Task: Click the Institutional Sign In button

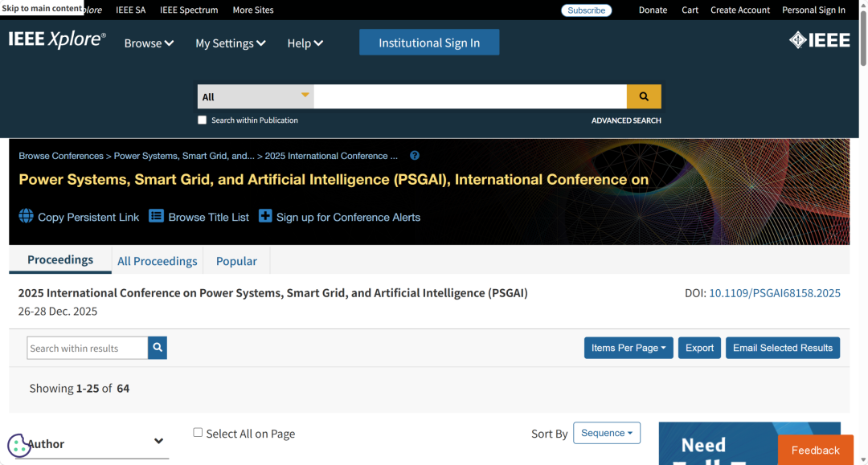Action: coord(429,43)
